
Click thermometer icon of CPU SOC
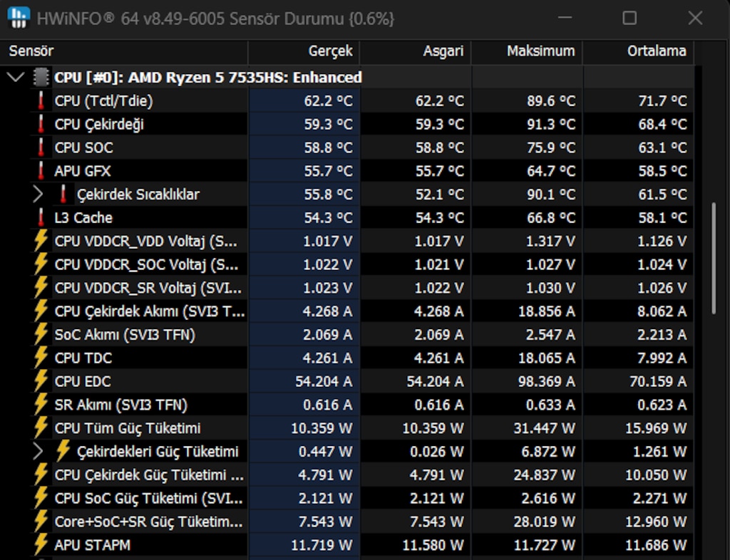(41, 147)
